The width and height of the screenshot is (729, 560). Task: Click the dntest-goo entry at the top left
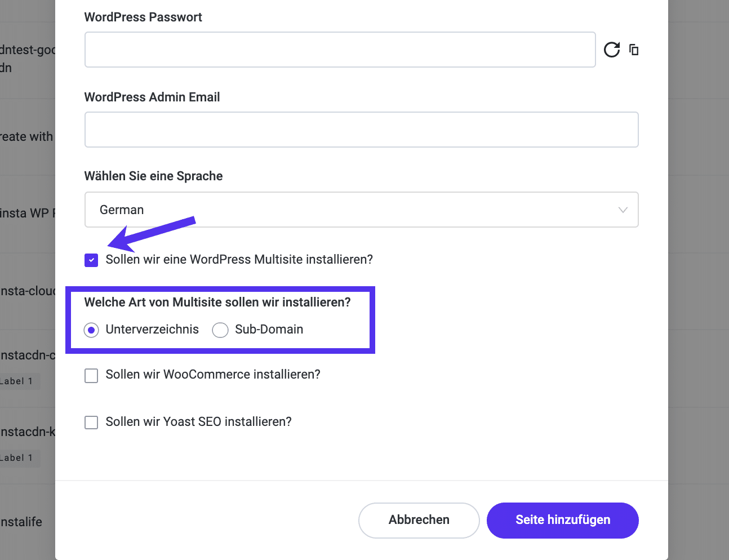28,58
